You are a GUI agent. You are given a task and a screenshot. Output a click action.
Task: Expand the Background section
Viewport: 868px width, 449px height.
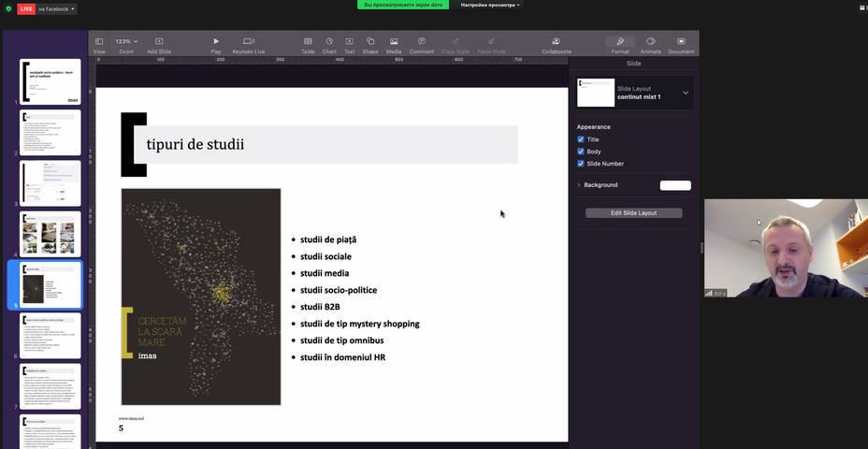coord(579,185)
